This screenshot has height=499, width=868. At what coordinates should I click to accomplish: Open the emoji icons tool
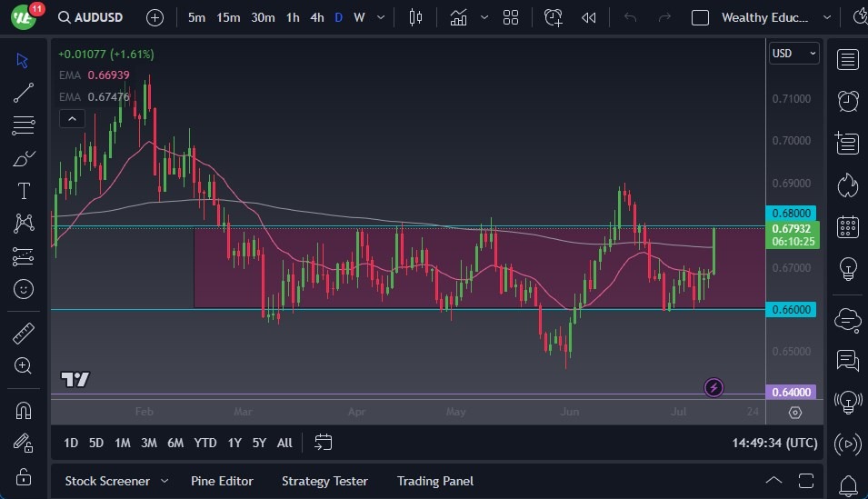(x=24, y=289)
